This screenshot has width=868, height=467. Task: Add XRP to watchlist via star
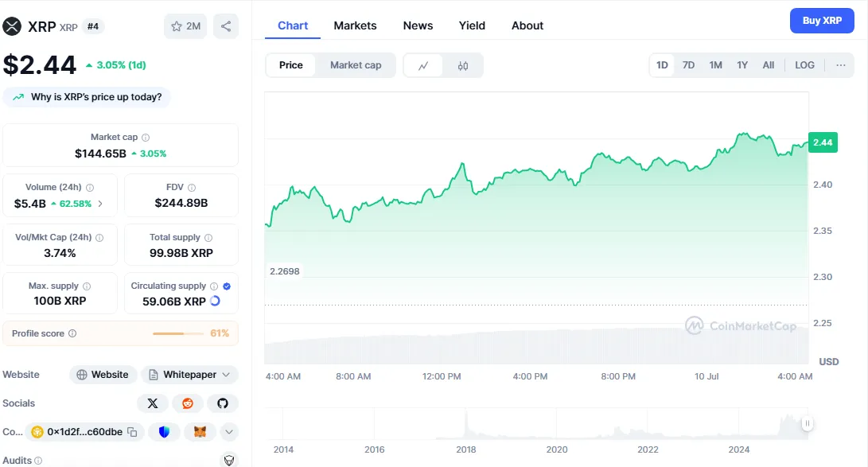pyautogui.click(x=185, y=26)
